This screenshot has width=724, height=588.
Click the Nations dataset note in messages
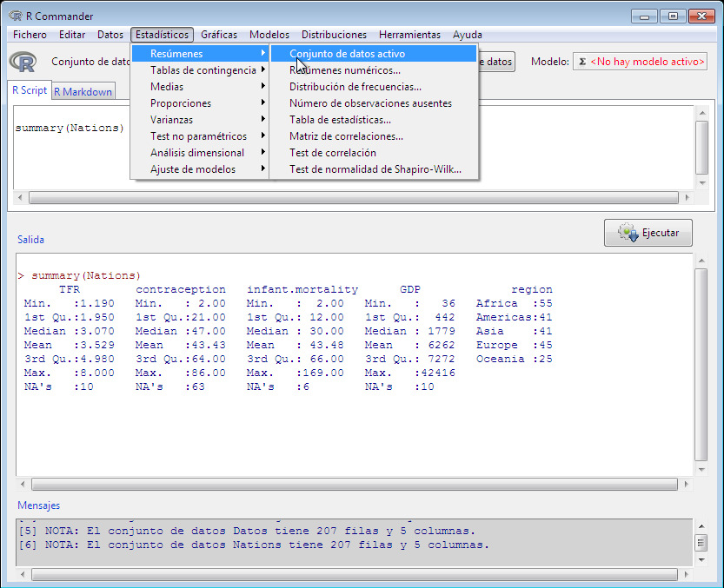pyautogui.click(x=254, y=545)
